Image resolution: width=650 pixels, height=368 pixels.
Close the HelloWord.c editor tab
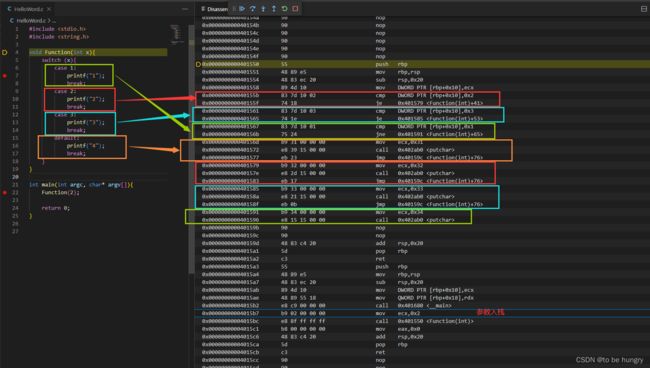coord(49,9)
